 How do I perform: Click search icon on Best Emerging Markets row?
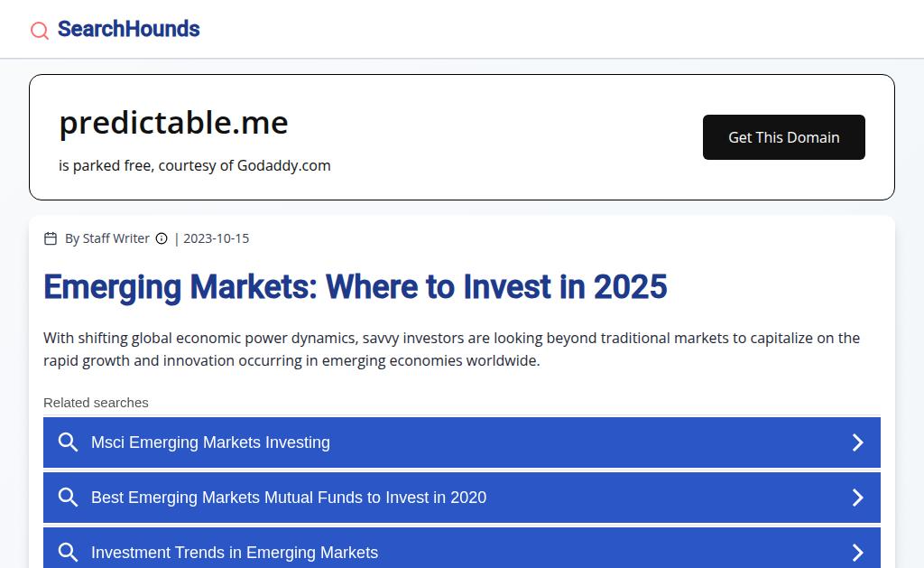pyautogui.click(x=68, y=497)
